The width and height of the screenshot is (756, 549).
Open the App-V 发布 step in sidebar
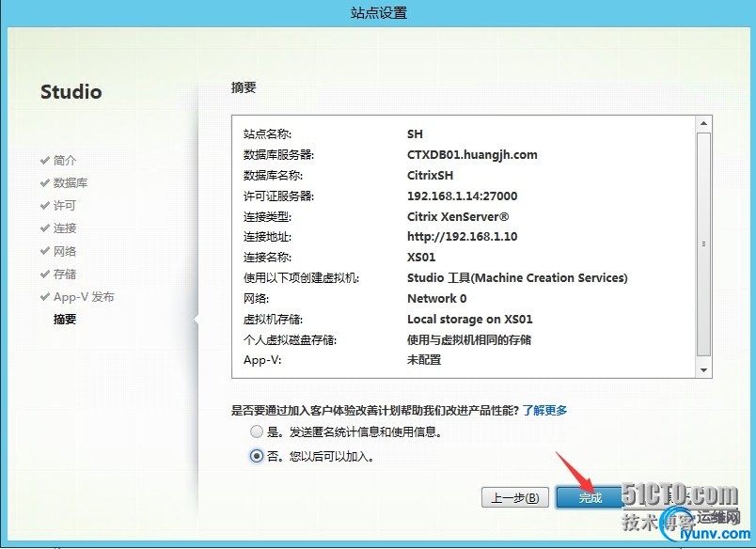pyautogui.click(x=84, y=296)
